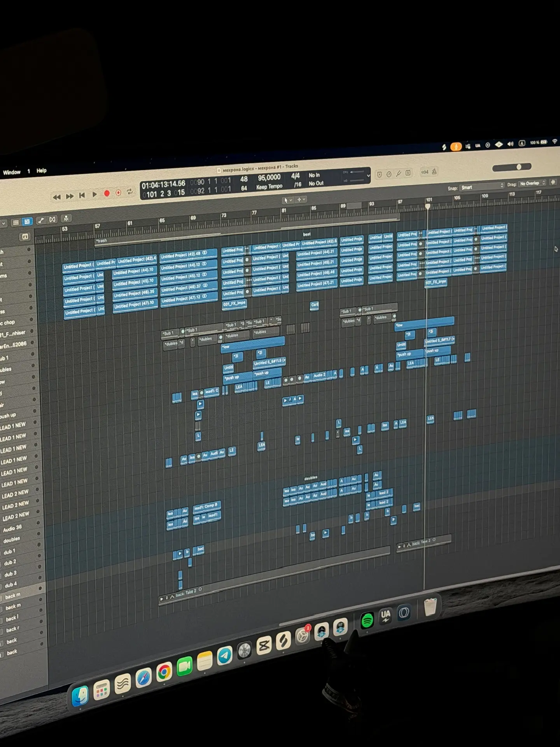Click bar 101 in the ruler
The width and height of the screenshot is (560, 747).
pos(429,200)
